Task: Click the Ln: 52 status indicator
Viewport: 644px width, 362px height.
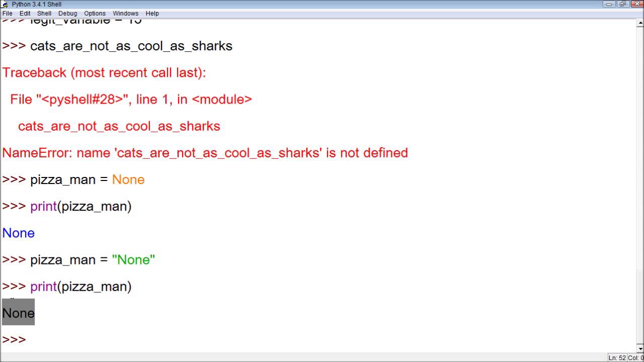Action: [617, 357]
